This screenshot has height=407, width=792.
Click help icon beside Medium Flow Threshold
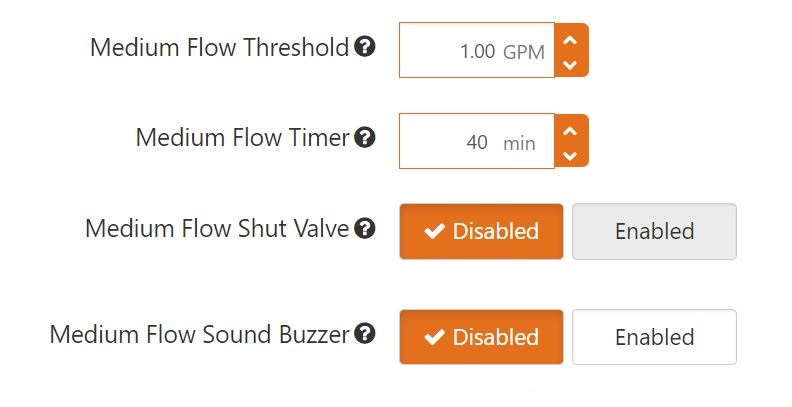(366, 46)
